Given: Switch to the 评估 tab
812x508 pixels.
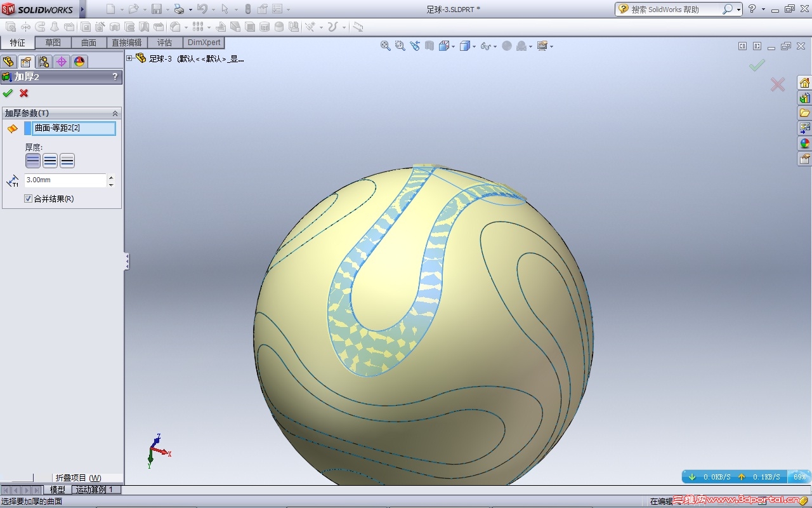Looking at the screenshot, I should pos(165,43).
